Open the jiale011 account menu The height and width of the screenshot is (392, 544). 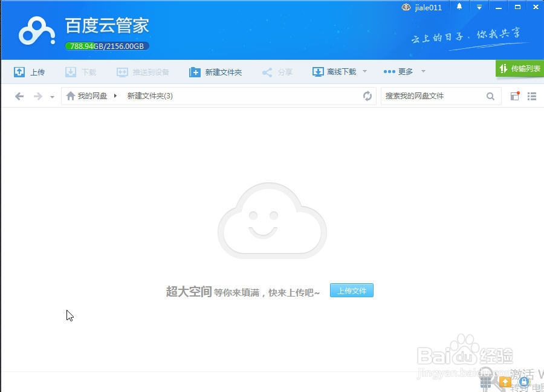point(428,8)
